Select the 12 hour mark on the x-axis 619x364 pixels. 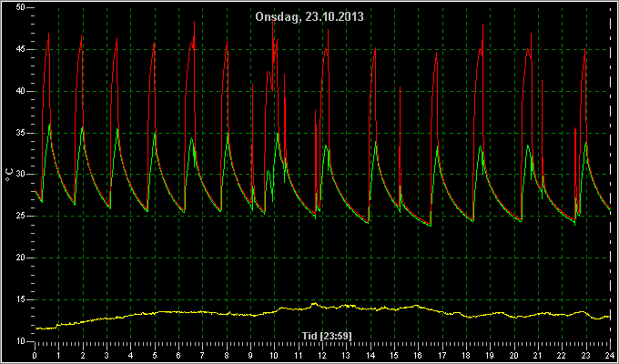point(322,355)
